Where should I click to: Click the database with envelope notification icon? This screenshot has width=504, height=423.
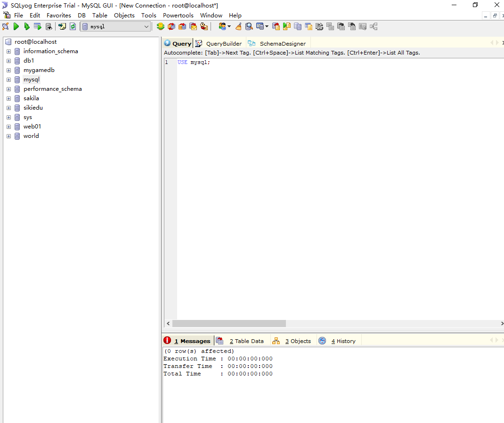(193, 27)
